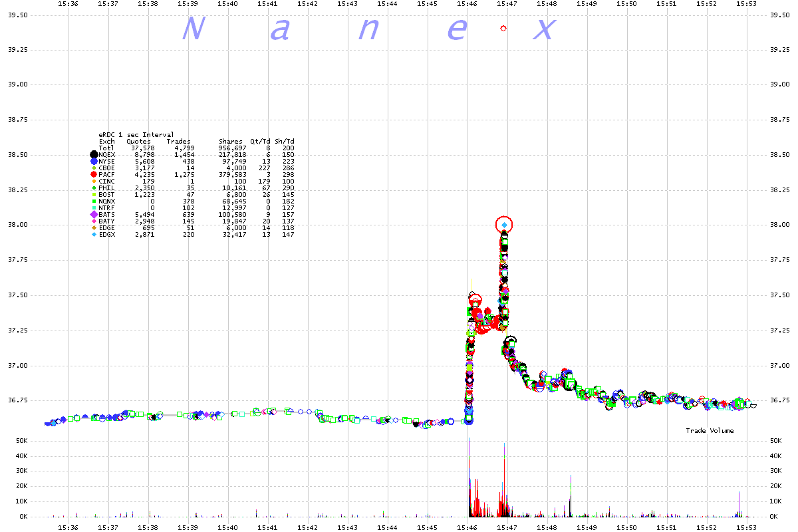Click the 37.25 label on the right price axis
Viewport: 798px width, 532px height.
(779, 330)
